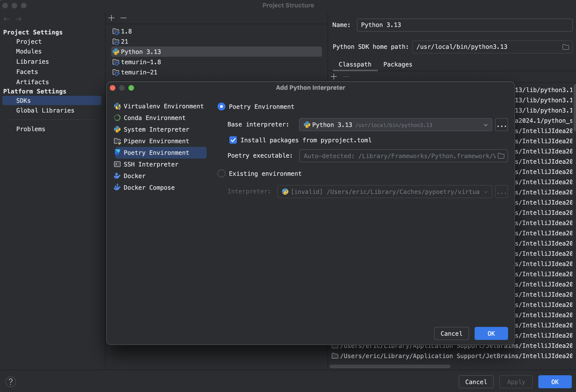The height and width of the screenshot is (392, 576).
Task: Expand the Base interpreter dropdown
Action: coord(486,125)
